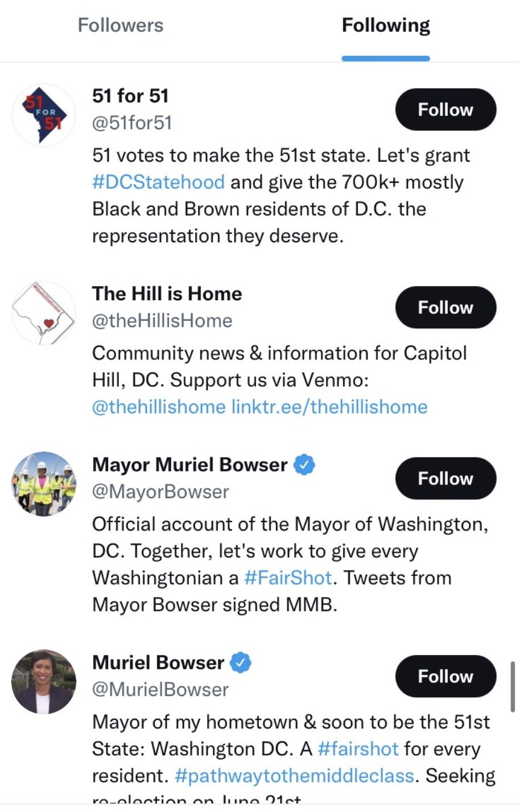Click the vertical scrollbar handle
519x812 pixels.
pyautogui.click(x=513, y=686)
